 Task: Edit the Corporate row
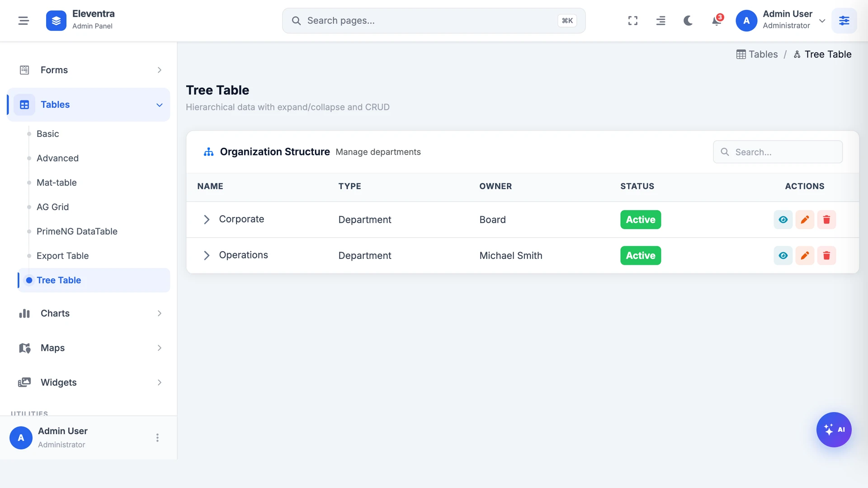point(805,220)
